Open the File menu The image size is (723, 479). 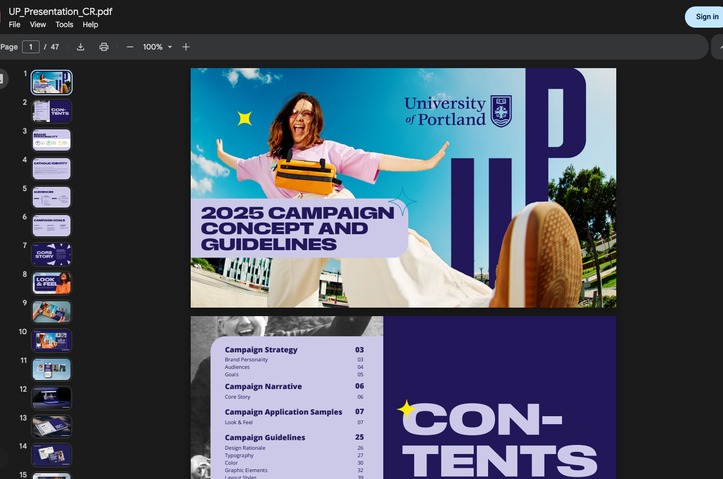pyautogui.click(x=14, y=24)
